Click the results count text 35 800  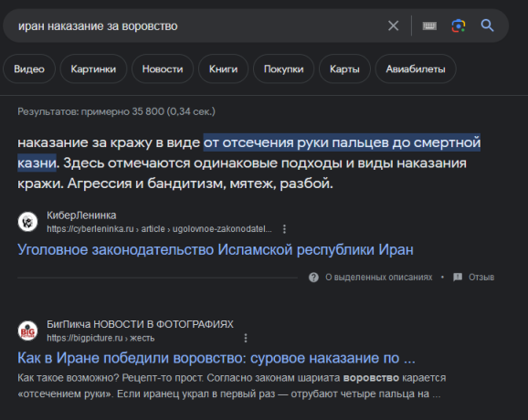coord(116,111)
